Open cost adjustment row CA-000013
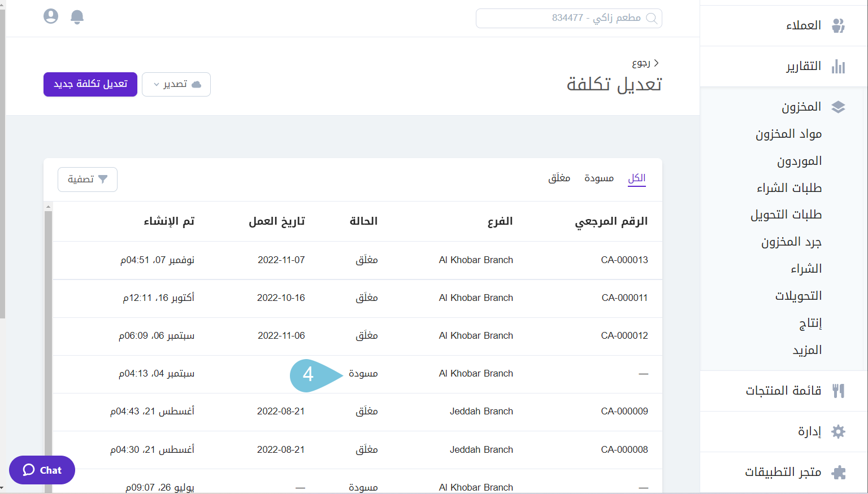 [x=624, y=260]
